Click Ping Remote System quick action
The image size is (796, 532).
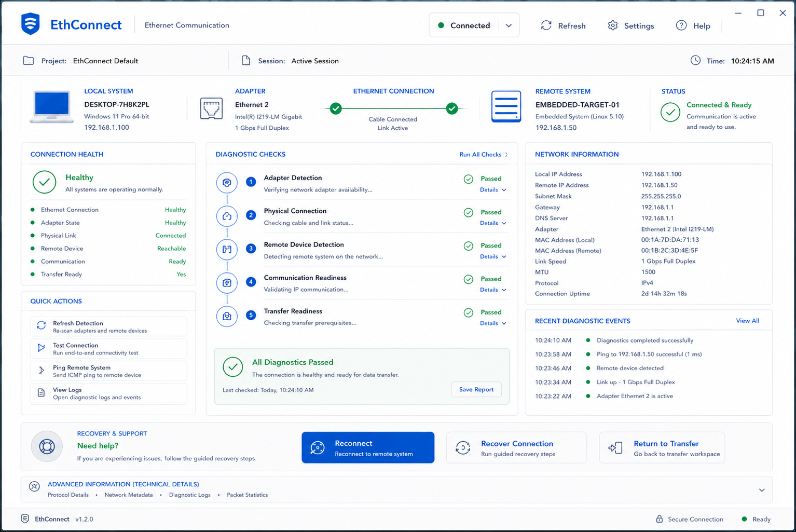tap(108, 371)
